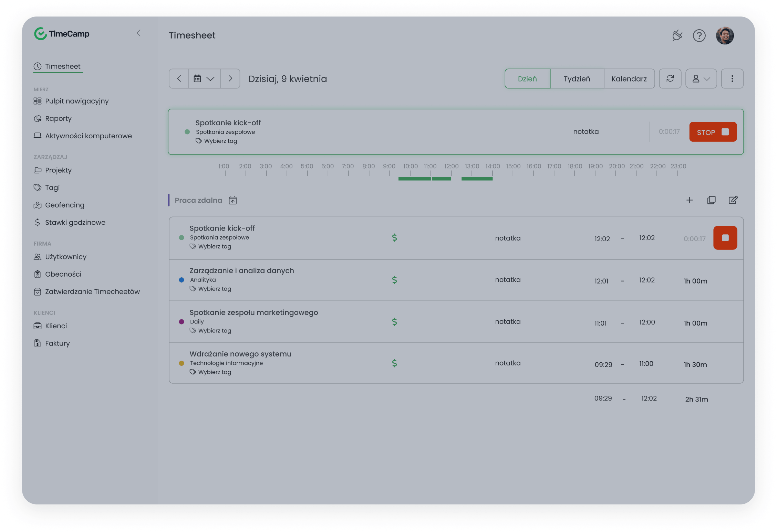Image resolution: width=777 pixels, height=532 pixels.
Task: Click the edit entries pencil icon
Action: (x=733, y=200)
